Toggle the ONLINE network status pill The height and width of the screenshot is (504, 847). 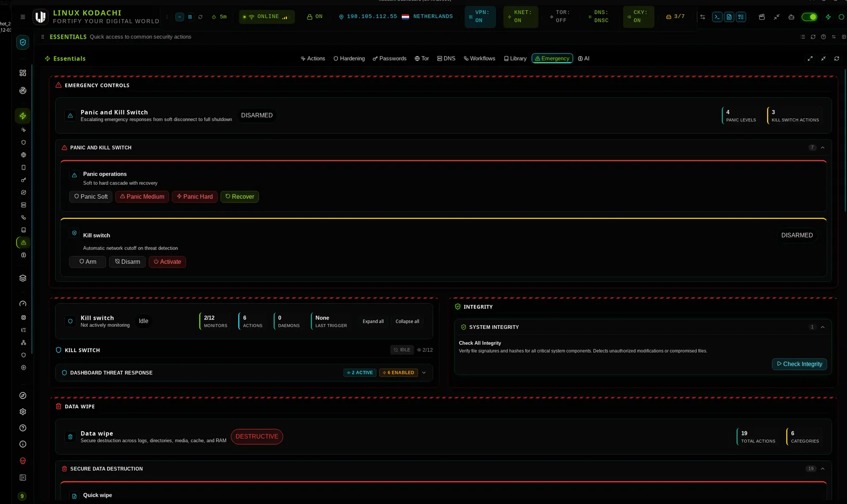267,17
